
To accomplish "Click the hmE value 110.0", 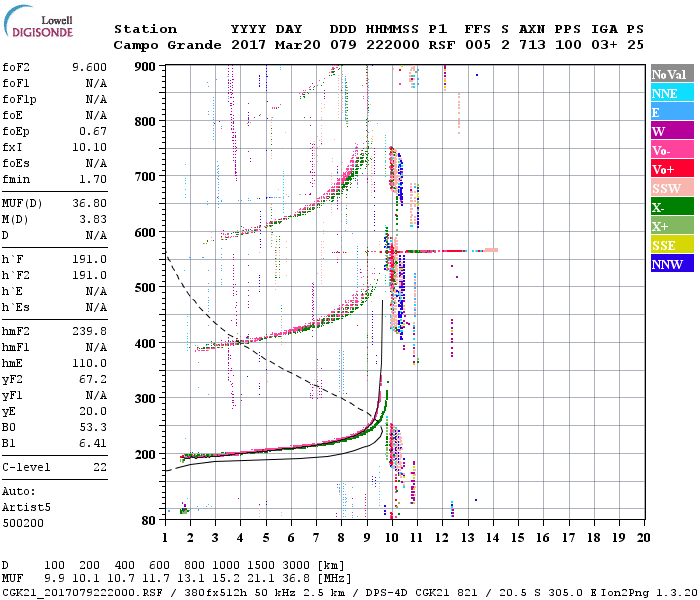I will (x=89, y=363).
